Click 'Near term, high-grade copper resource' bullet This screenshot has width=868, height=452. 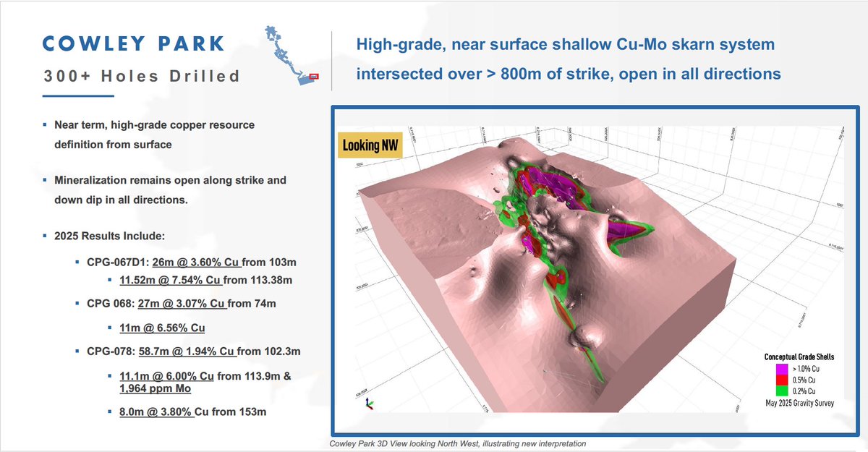pyautogui.click(x=154, y=125)
